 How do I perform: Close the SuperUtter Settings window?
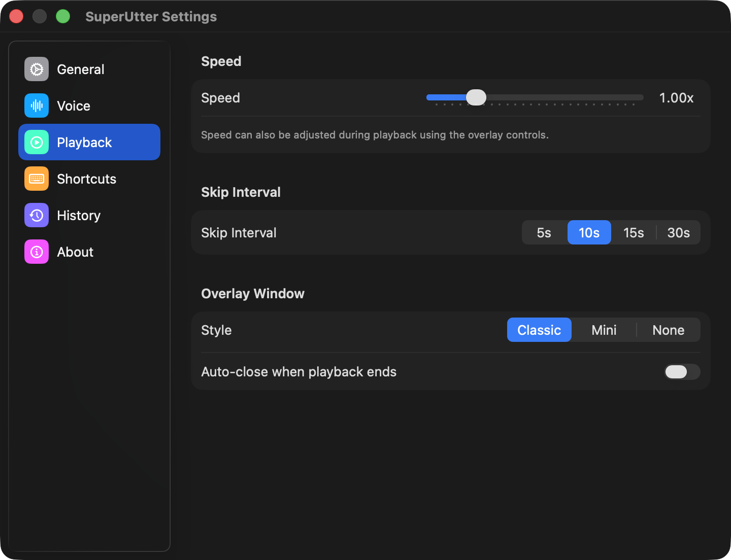[x=16, y=16]
